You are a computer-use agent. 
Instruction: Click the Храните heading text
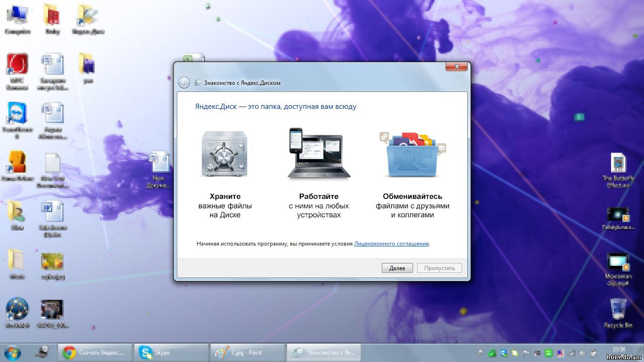click(225, 197)
